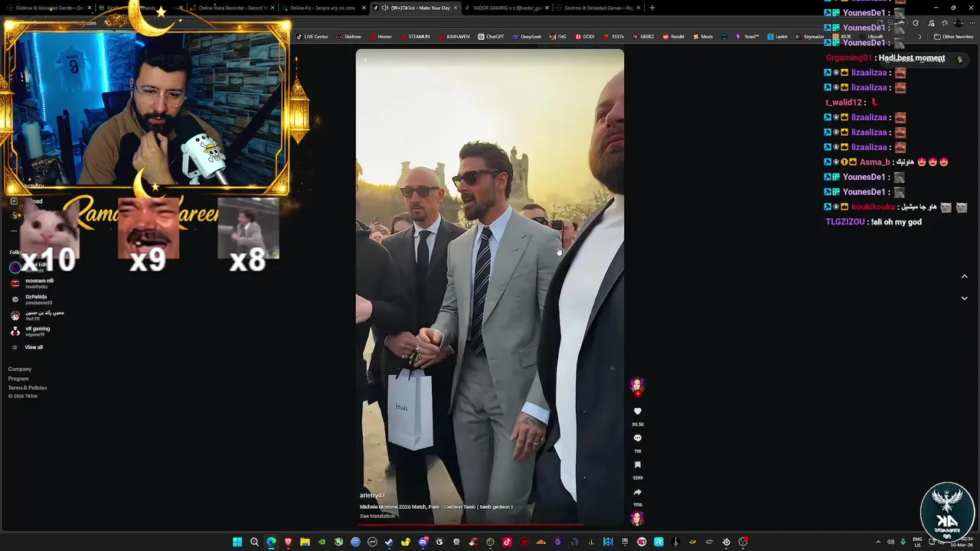Open the ChatGPT bookmark
The image size is (980, 551).
pyautogui.click(x=491, y=37)
